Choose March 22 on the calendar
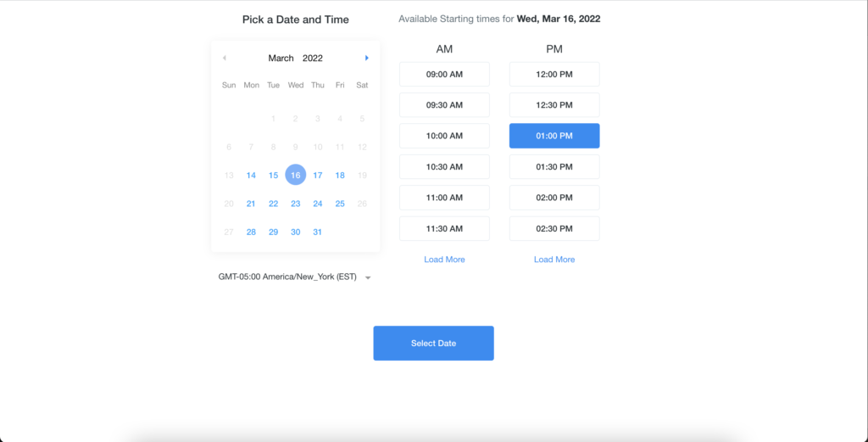Viewport: 868px width, 442px height. click(274, 204)
